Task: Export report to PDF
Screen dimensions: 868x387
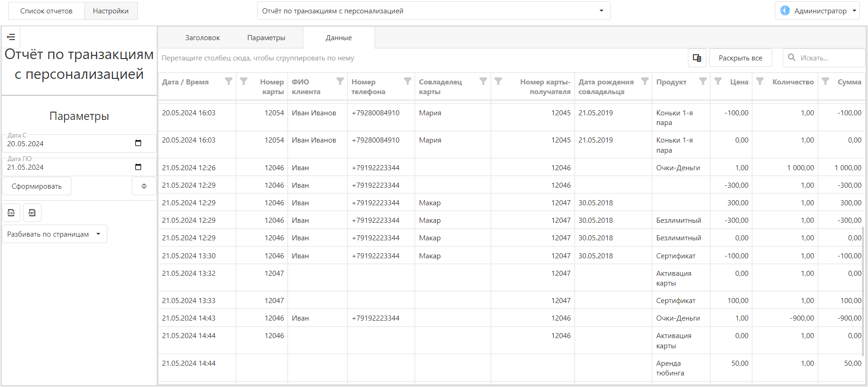Action: (x=32, y=213)
